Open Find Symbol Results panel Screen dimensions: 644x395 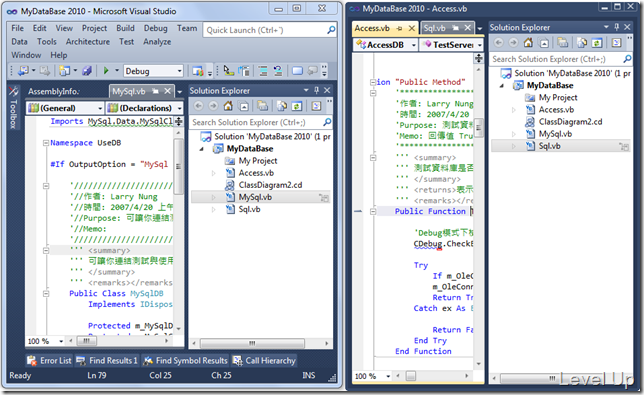[x=185, y=361]
